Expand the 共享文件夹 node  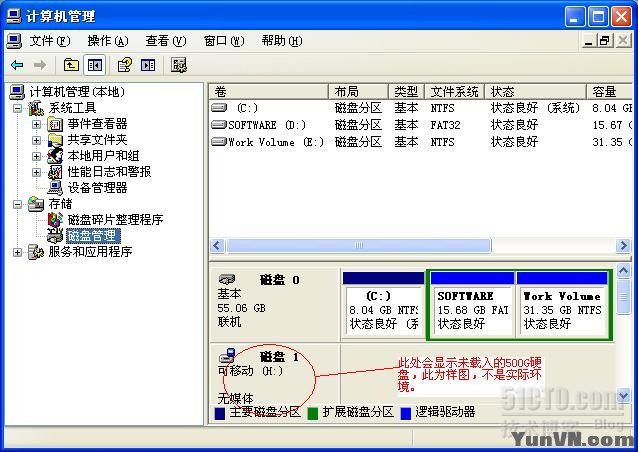[36, 140]
